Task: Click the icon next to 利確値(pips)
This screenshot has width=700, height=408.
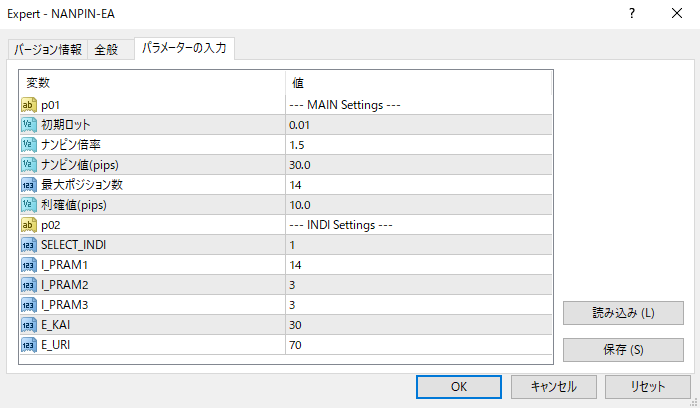Action: (x=29, y=205)
